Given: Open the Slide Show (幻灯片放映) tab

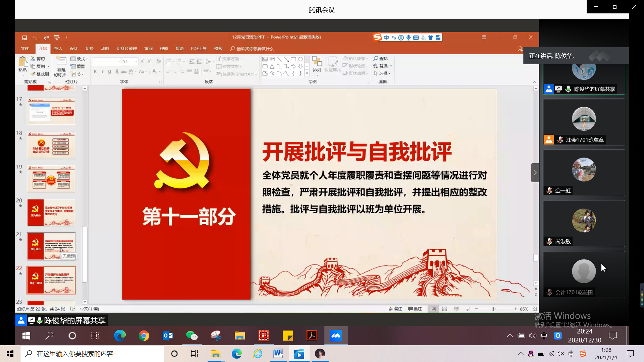Looking at the screenshot, I should [127, 49].
